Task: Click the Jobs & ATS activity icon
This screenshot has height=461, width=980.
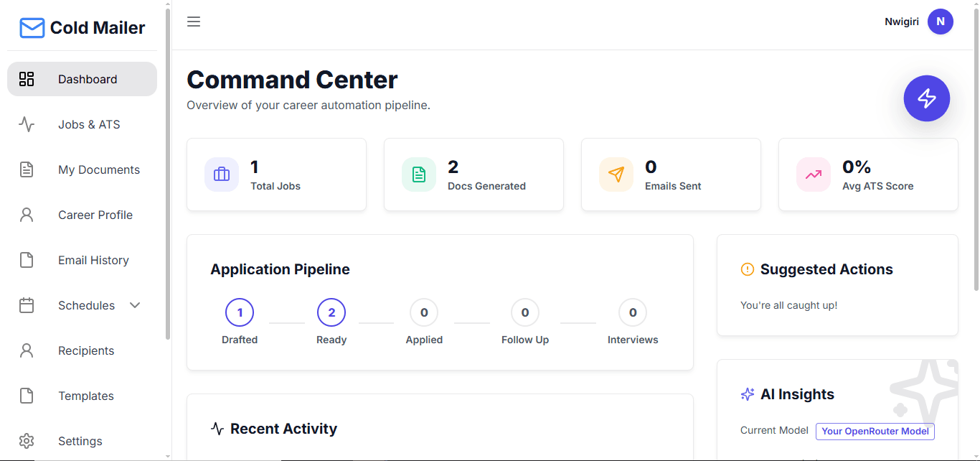Action: pyautogui.click(x=27, y=124)
